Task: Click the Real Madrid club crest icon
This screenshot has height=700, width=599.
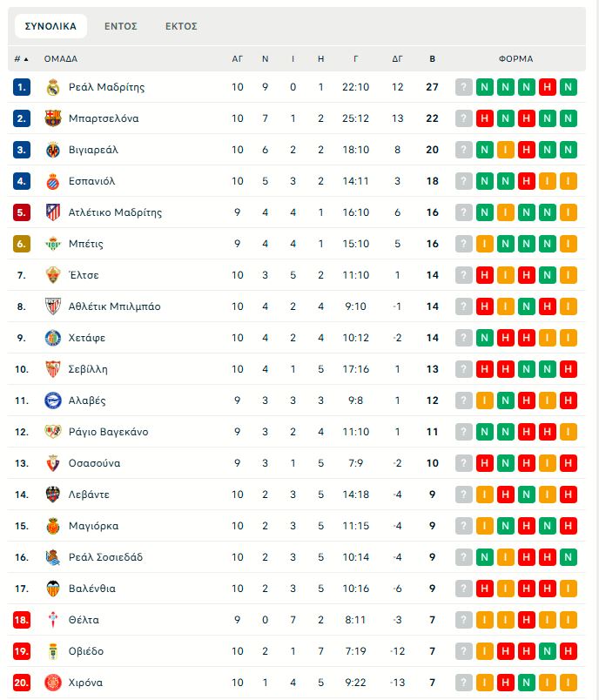Action: pyautogui.click(x=53, y=87)
